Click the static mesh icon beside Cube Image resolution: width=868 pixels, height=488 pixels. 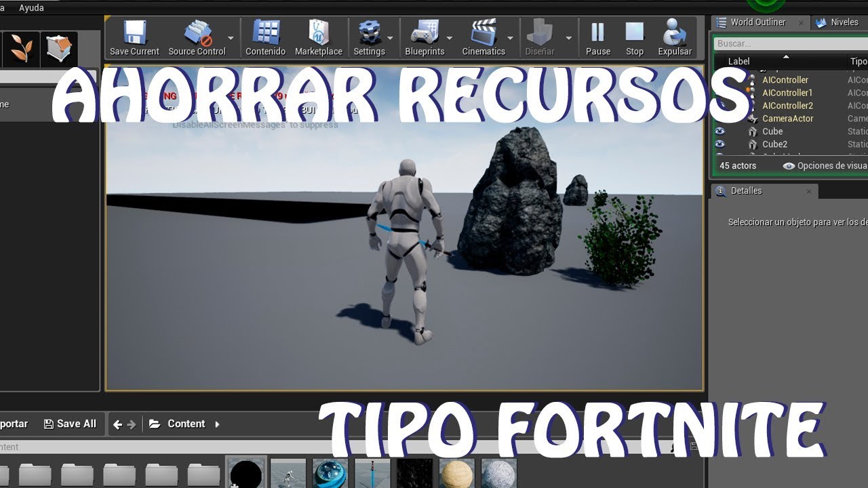point(752,131)
